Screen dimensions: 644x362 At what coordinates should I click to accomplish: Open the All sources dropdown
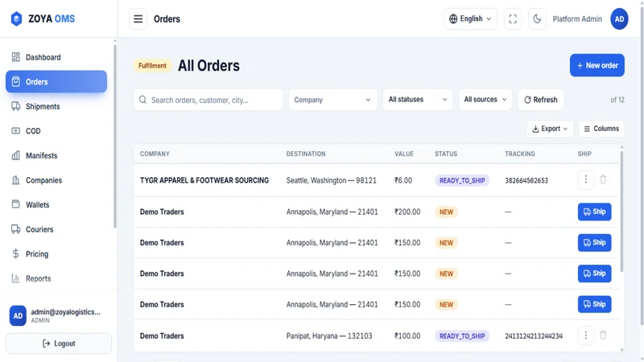point(485,100)
